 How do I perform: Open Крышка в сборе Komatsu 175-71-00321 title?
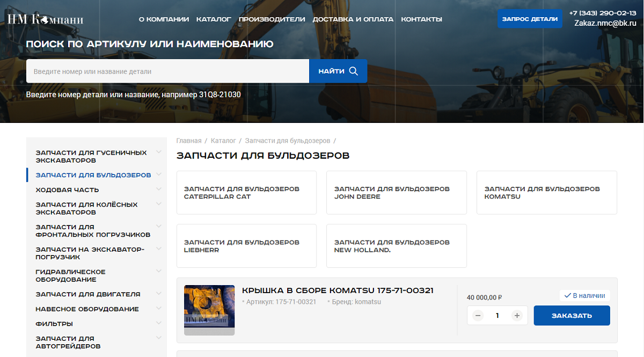point(338,290)
